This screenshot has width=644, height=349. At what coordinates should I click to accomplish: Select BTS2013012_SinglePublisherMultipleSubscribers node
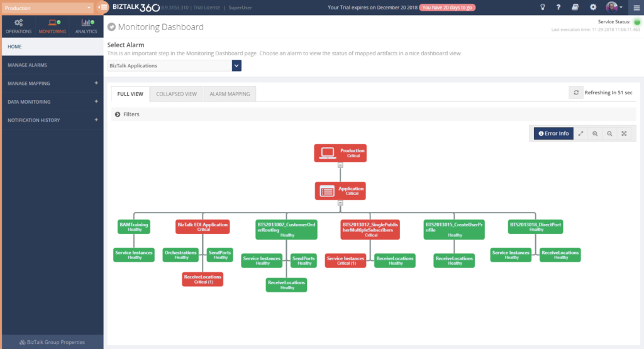[370, 230]
